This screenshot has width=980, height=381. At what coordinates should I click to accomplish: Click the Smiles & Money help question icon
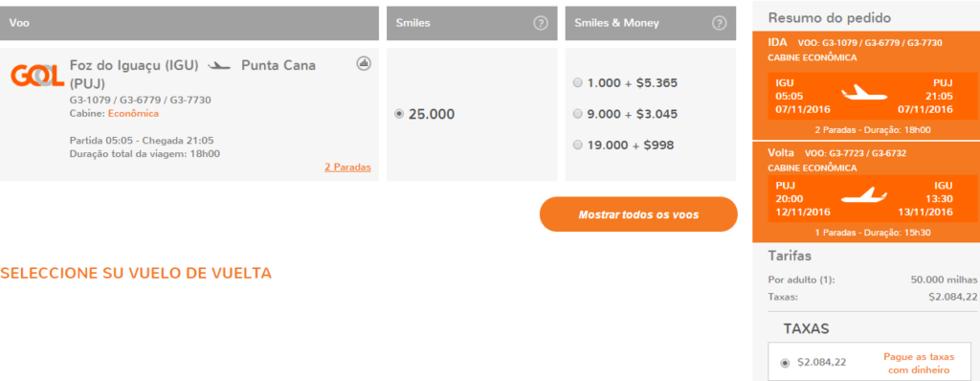[x=720, y=23]
